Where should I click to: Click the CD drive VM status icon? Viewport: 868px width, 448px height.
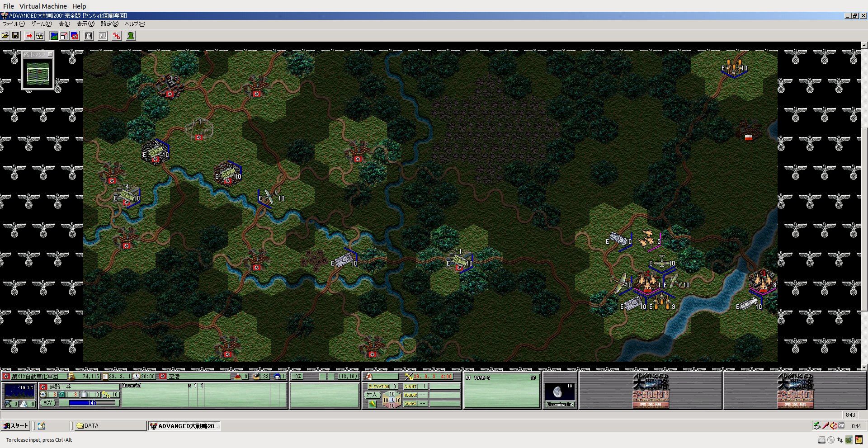point(831,440)
